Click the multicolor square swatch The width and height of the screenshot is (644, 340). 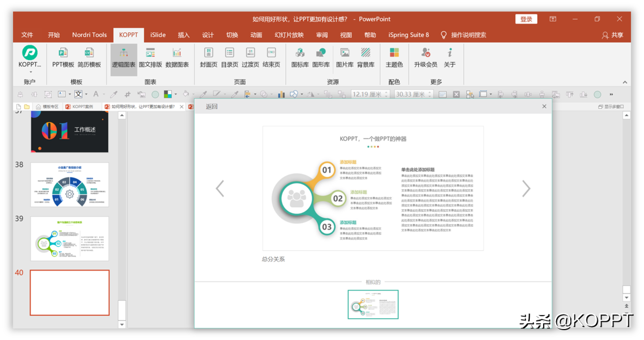168,94
